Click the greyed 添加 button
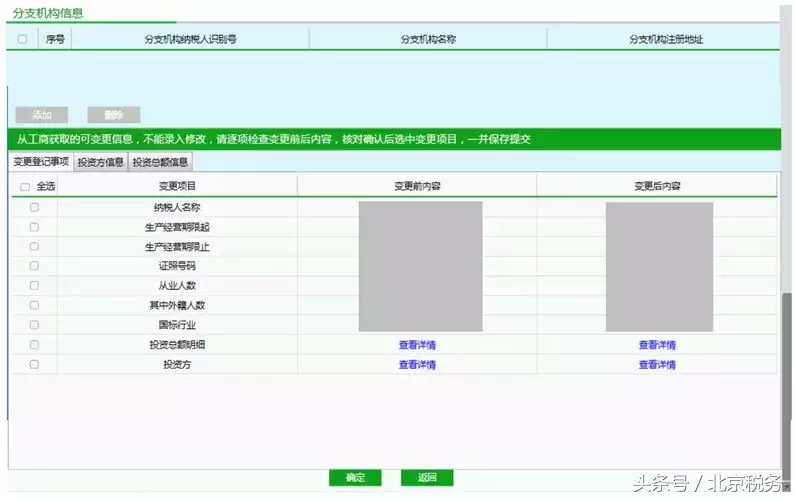 (42, 115)
